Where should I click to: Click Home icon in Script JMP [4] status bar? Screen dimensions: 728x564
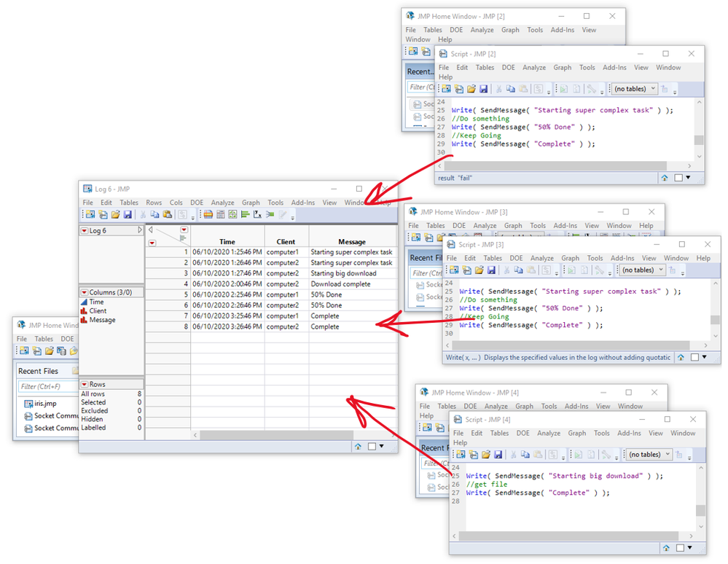coord(666,548)
